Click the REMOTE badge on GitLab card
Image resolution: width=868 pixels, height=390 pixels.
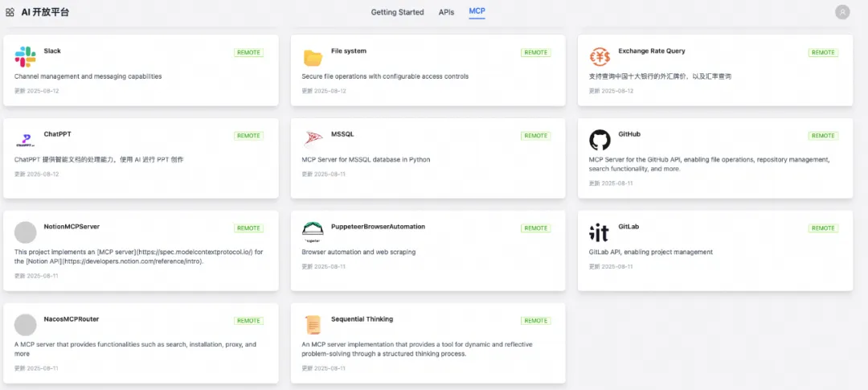click(x=823, y=228)
